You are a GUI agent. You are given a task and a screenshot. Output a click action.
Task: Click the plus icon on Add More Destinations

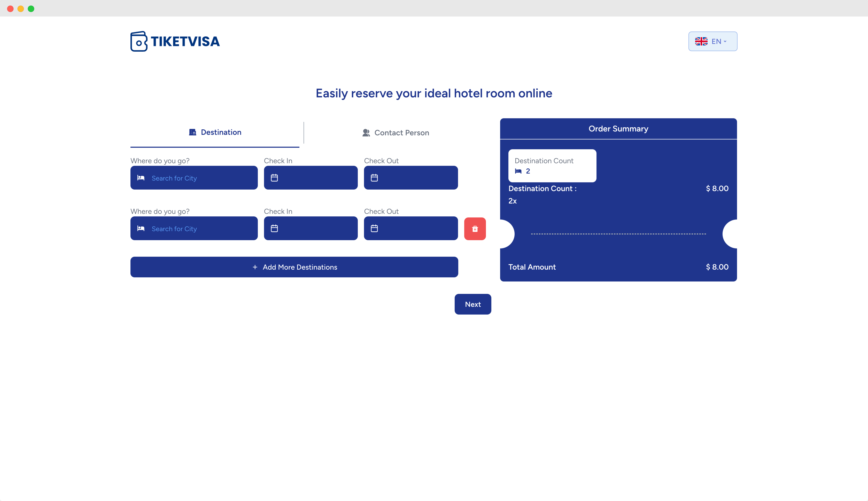tap(255, 267)
